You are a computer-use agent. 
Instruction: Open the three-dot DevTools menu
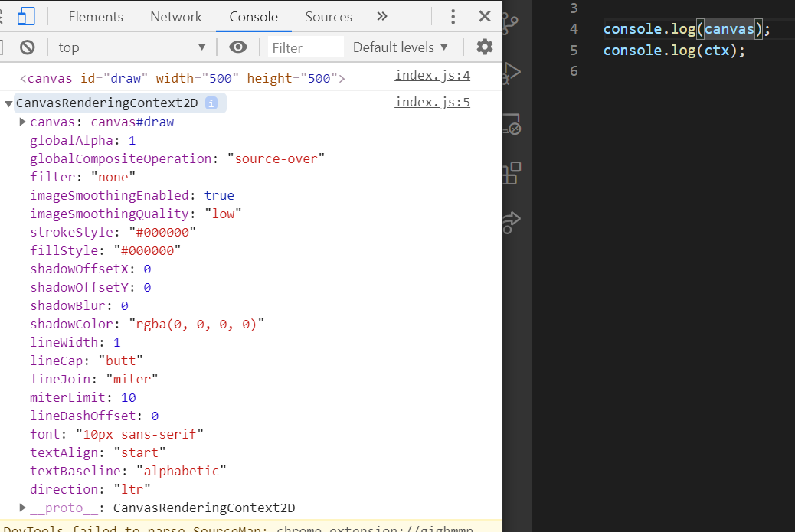[453, 16]
